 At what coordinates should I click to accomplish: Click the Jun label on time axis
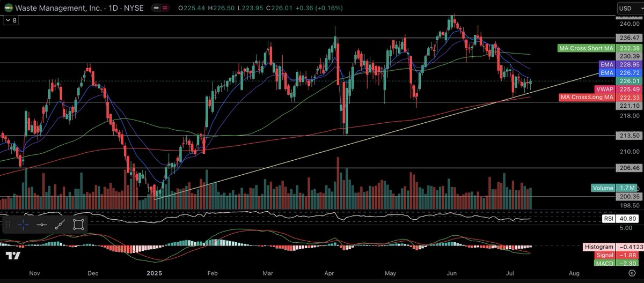[x=453, y=273]
